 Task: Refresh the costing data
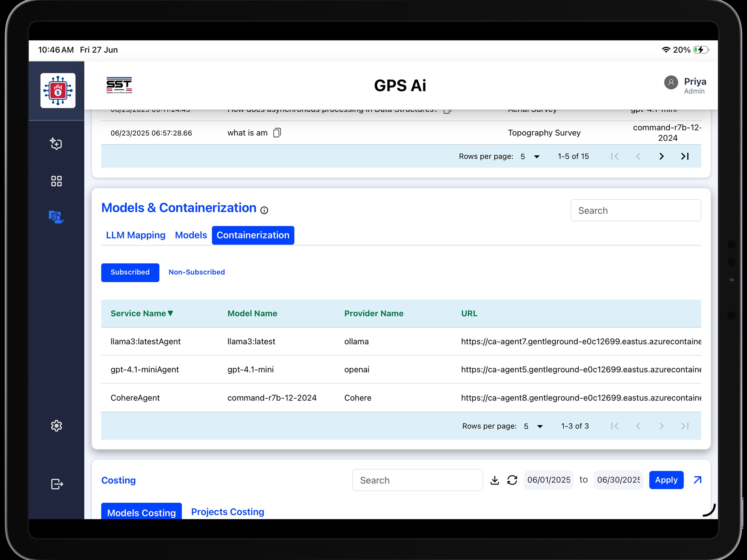[512, 480]
